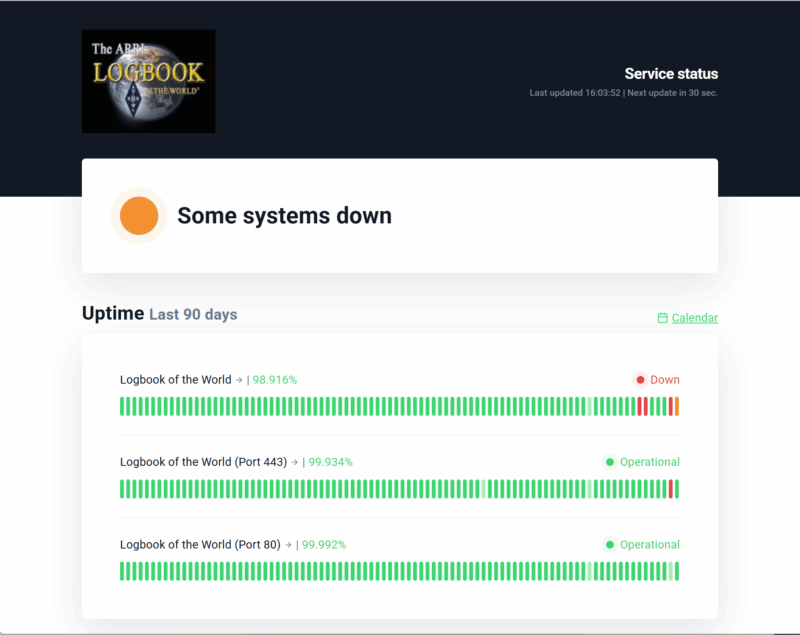Click the "Some systems down" heading

point(284,216)
